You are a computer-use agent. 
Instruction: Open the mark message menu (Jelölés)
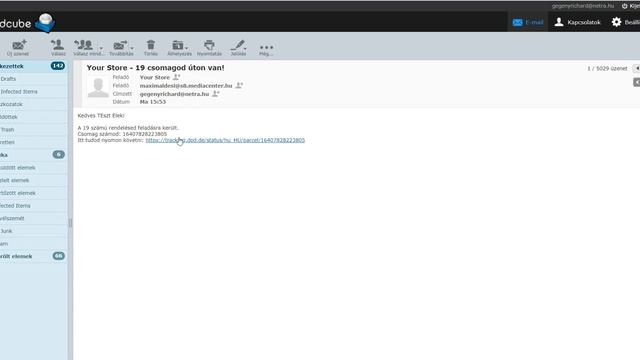pyautogui.click(x=238, y=48)
